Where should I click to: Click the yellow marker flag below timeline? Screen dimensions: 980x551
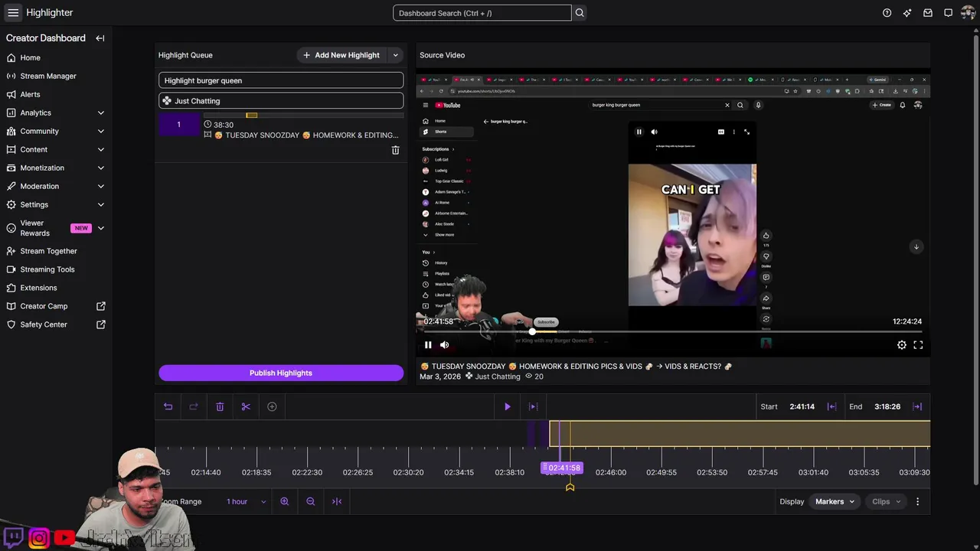click(x=570, y=487)
